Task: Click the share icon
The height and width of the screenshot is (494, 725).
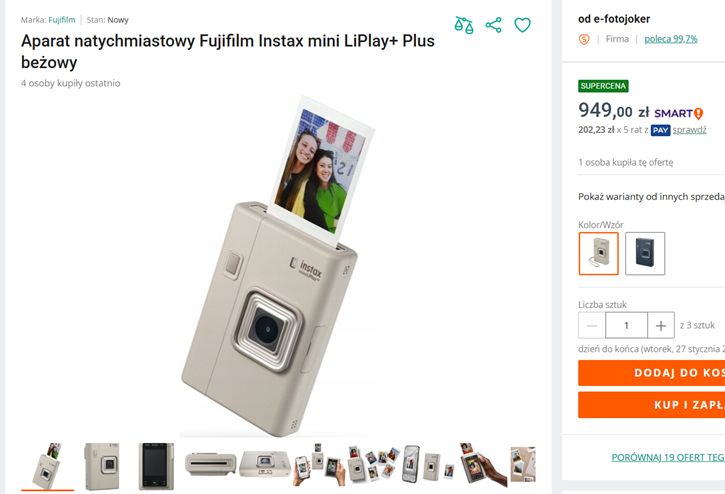Action: [493, 25]
